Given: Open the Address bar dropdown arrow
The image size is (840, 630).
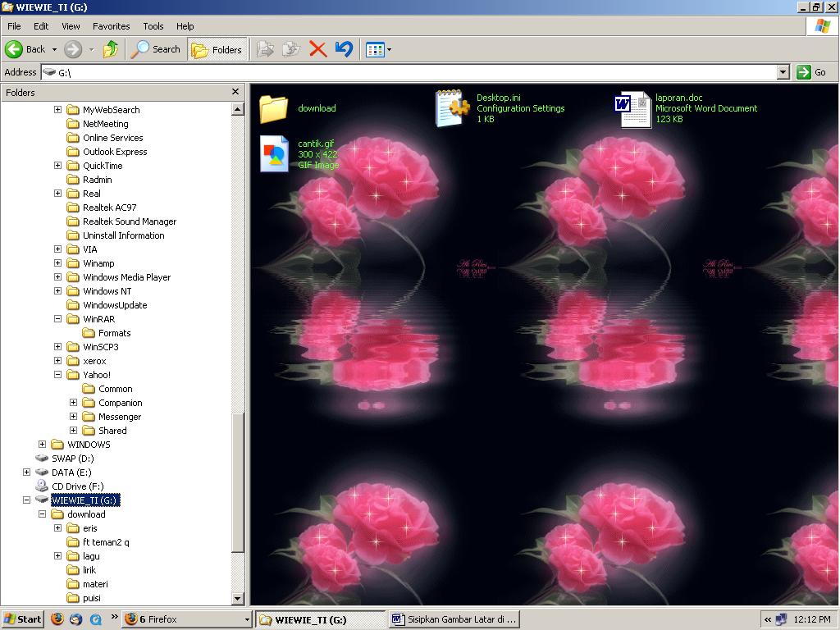Looking at the screenshot, I should [x=783, y=72].
